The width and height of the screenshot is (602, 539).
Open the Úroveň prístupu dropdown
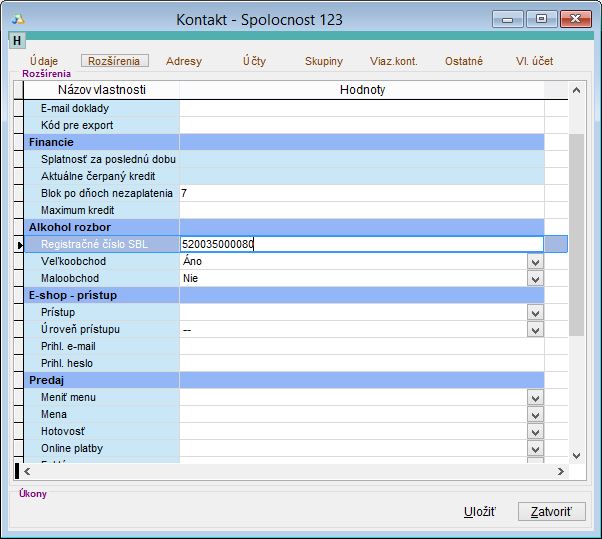coord(535,329)
